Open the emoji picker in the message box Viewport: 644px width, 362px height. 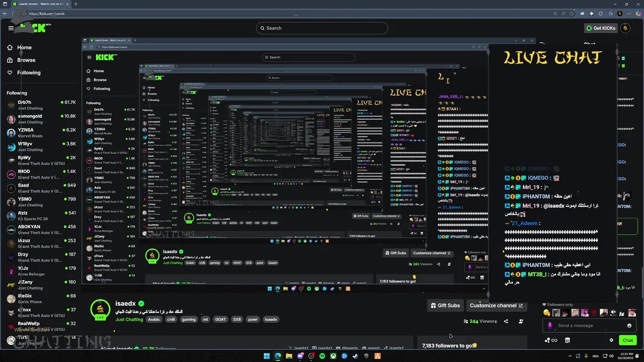(x=629, y=325)
